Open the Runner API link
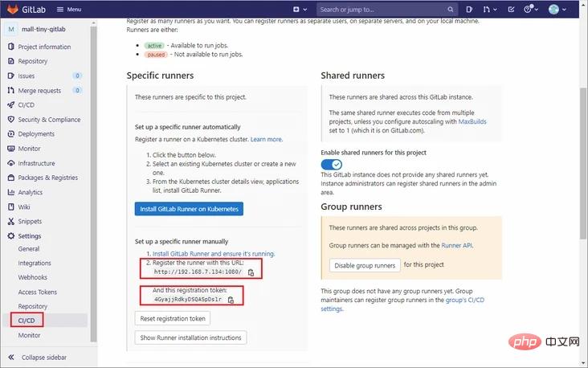The width and height of the screenshot is (588, 368). (456, 245)
